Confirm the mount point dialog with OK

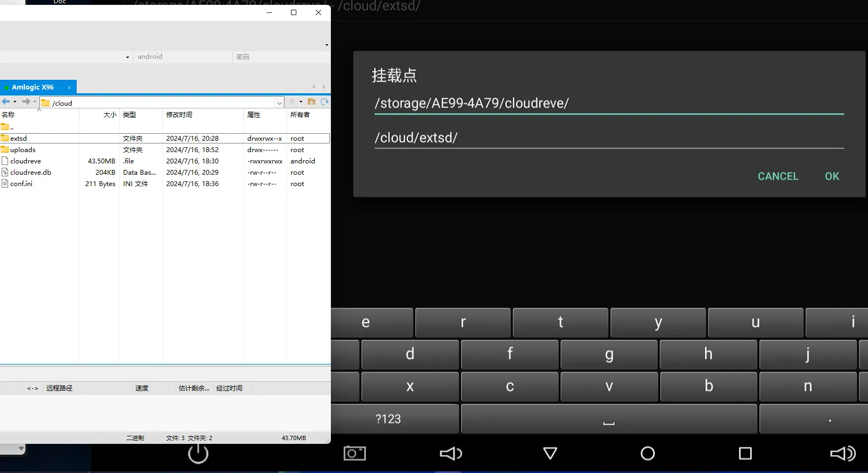coord(831,176)
